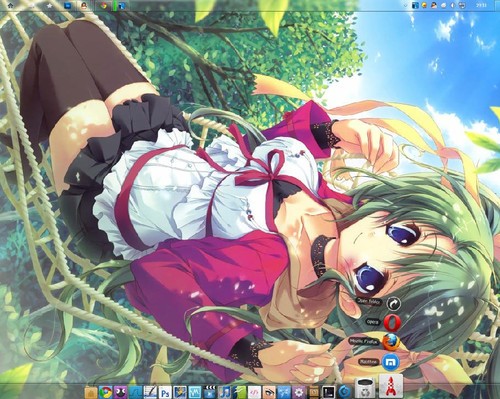Launch the terminal icon in dock
500x399 pixels.
[x=329, y=392]
